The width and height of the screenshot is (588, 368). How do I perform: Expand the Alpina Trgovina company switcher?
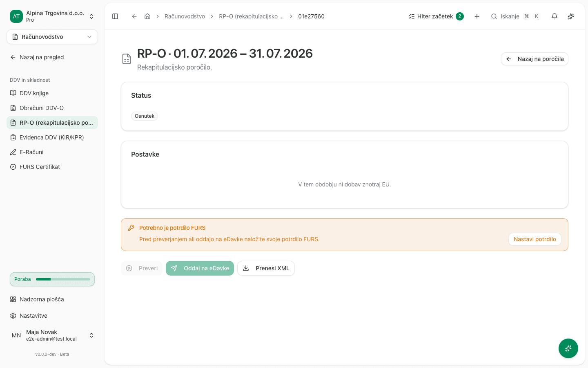[x=52, y=16]
